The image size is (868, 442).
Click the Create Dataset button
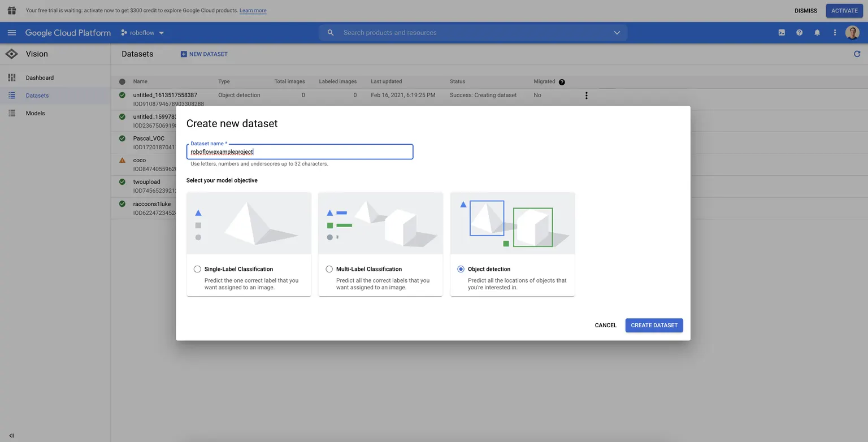(x=654, y=325)
